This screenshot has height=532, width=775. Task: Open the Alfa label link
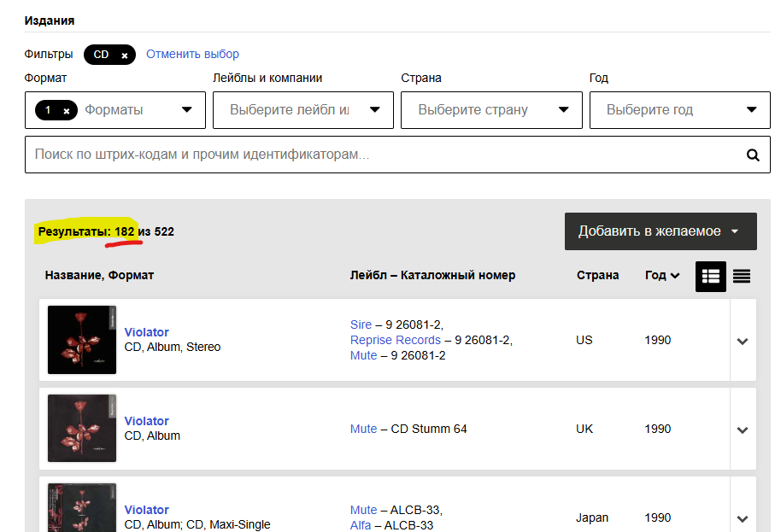coord(361,525)
